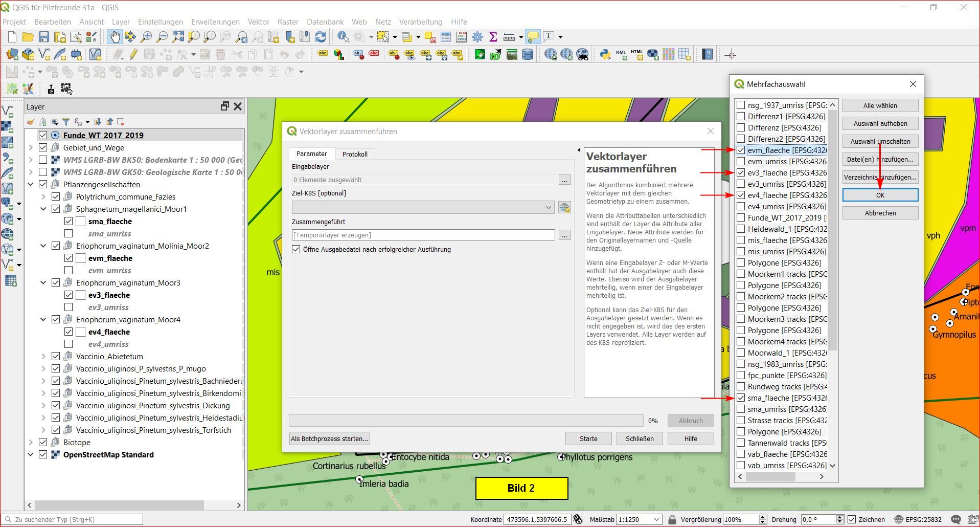
Task: Select the Pan Map hand tool
Action: [114, 37]
